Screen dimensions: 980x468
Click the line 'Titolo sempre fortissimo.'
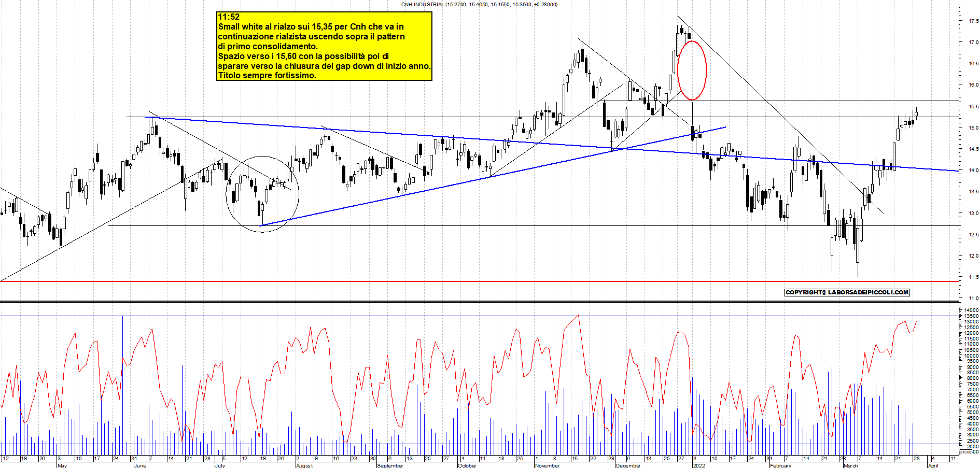pyautogui.click(x=267, y=75)
